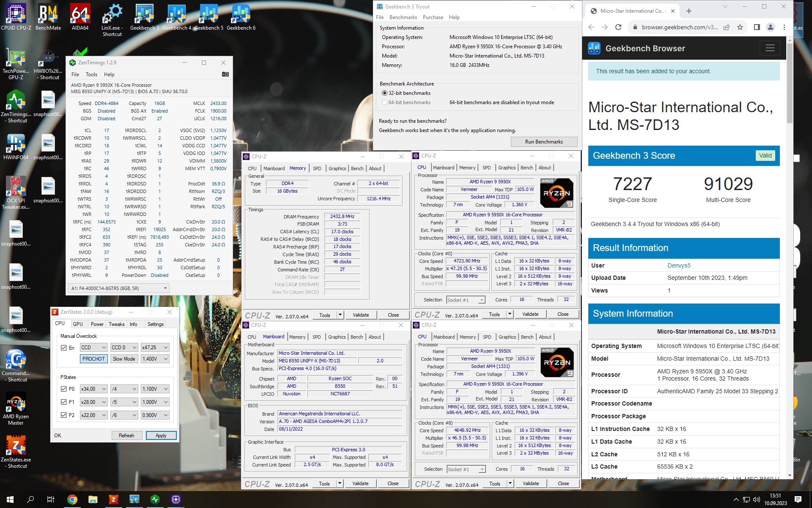Open OCX SPI Tweaker desktop icon

16,193
